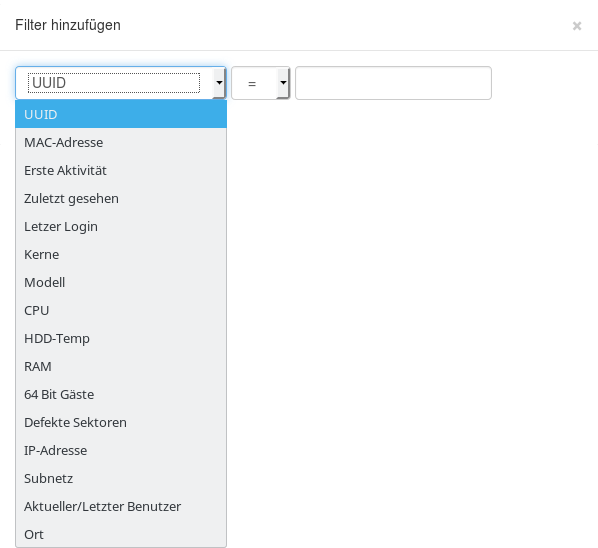
Task: Pick Subnetz filter option
Action: click(x=121, y=478)
